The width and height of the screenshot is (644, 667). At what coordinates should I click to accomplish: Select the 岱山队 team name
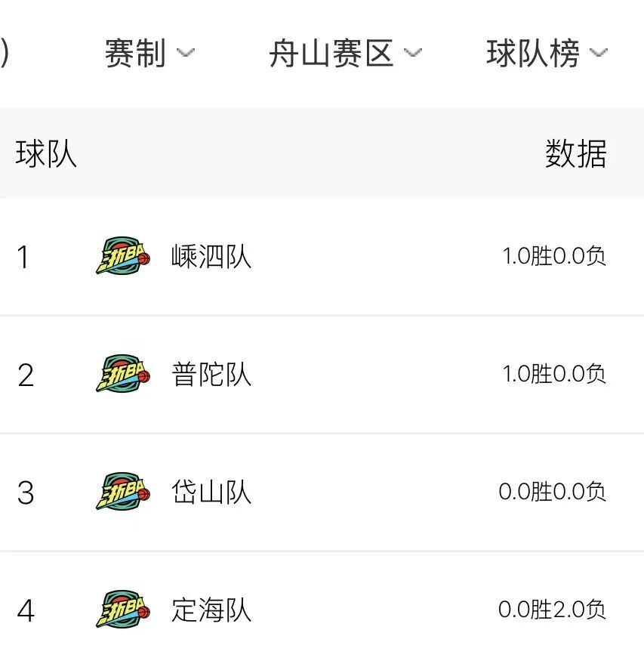click(x=211, y=492)
